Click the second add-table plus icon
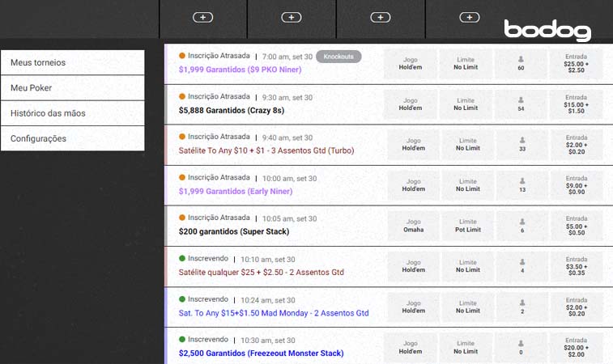 pyautogui.click(x=291, y=17)
